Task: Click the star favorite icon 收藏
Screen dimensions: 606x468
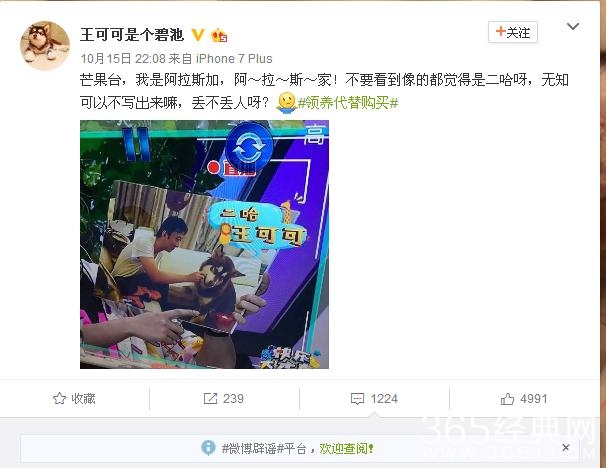Action: click(59, 398)
